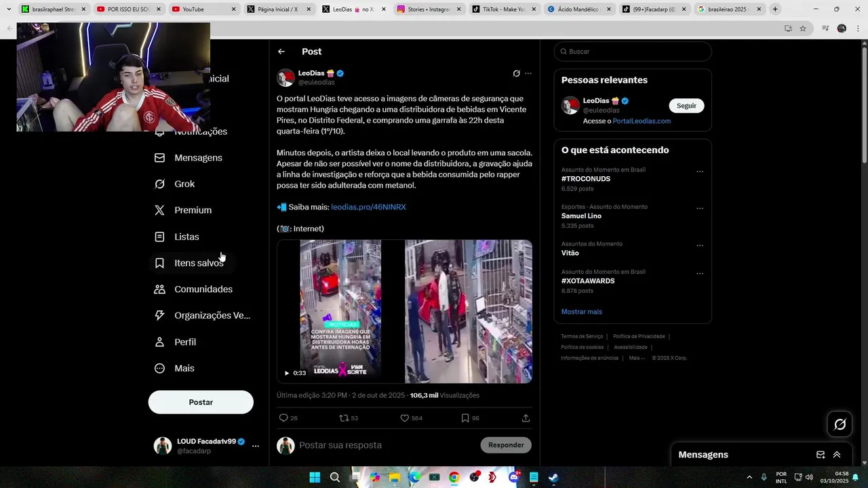868x488 pixels.
Task: Open LeoDias profile avatar in post
Action: point(285,78)
